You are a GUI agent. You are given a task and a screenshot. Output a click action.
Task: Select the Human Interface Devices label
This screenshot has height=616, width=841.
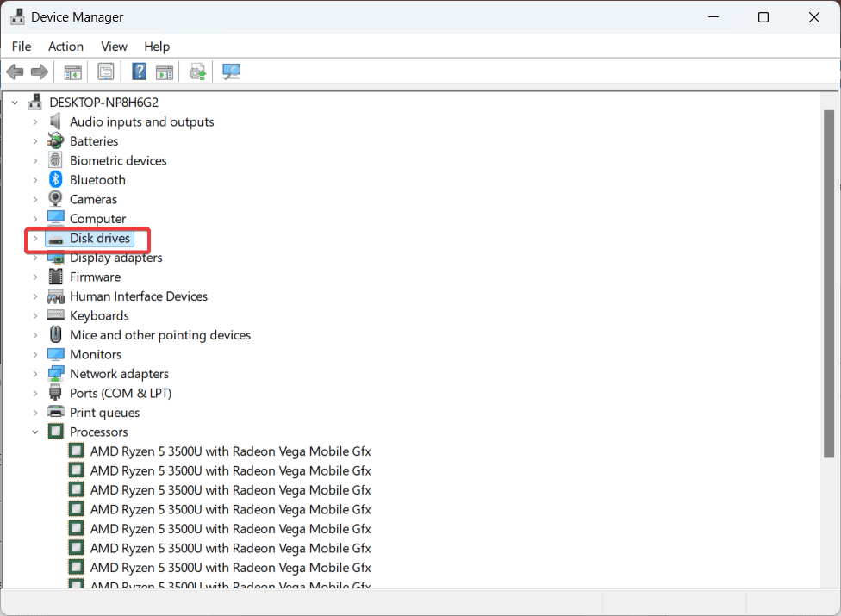pyautogui.click(x=139, y=296)
